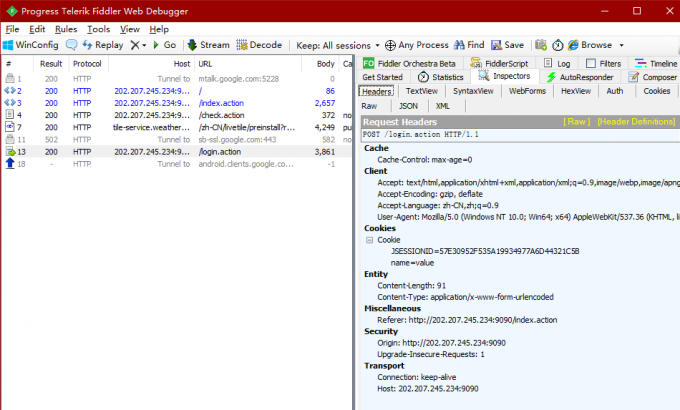This screenshot has height=410, width=680.
Task: Switch to the Get Started tab
Action: pyautogui.click(x=382, y=77)
